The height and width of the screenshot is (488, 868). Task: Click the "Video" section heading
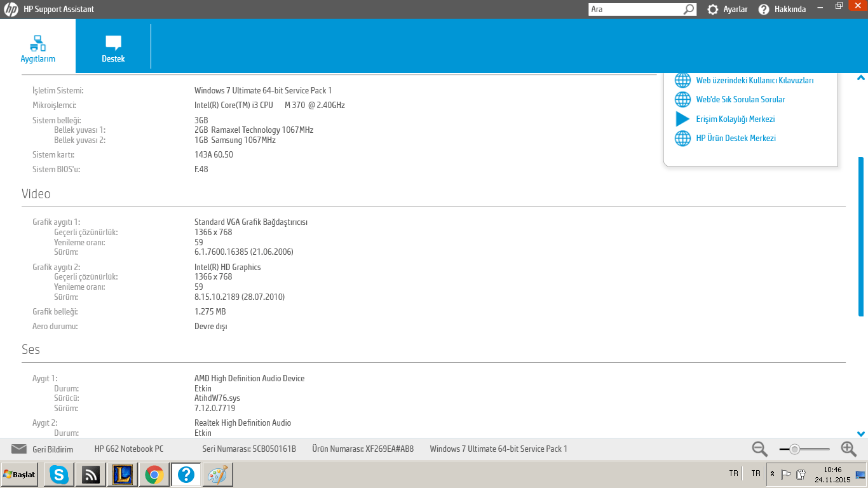36,194
